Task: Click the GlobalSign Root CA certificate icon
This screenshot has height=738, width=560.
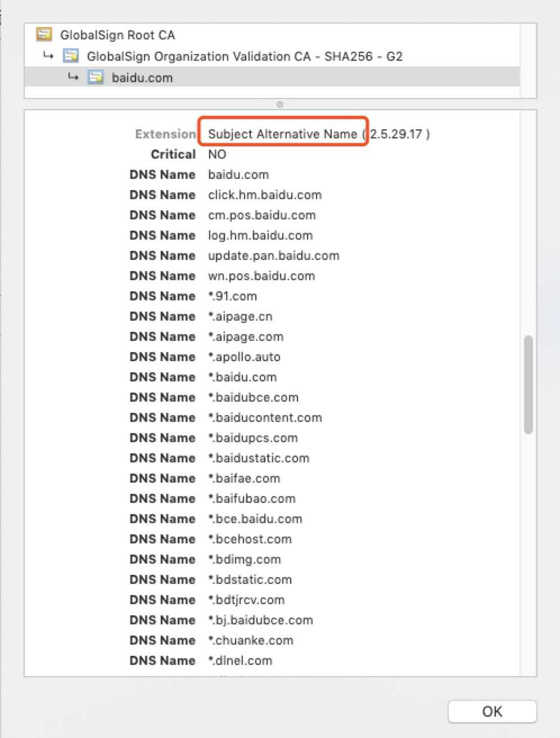Action: [44, 35]
